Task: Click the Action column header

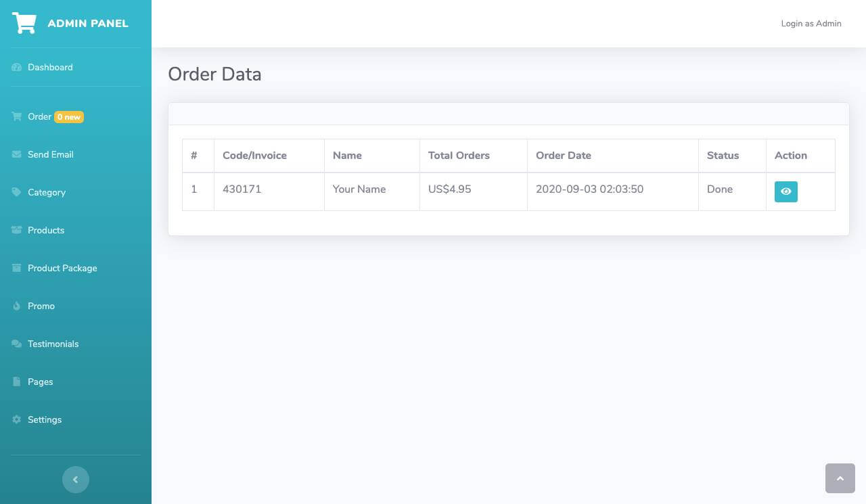Action: 800,156
